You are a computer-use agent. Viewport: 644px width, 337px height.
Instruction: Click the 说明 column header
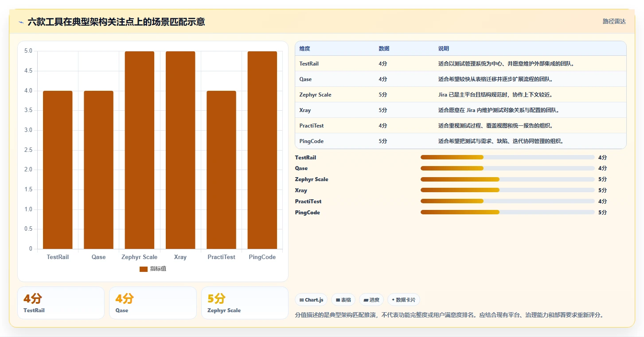pos(444,48)
